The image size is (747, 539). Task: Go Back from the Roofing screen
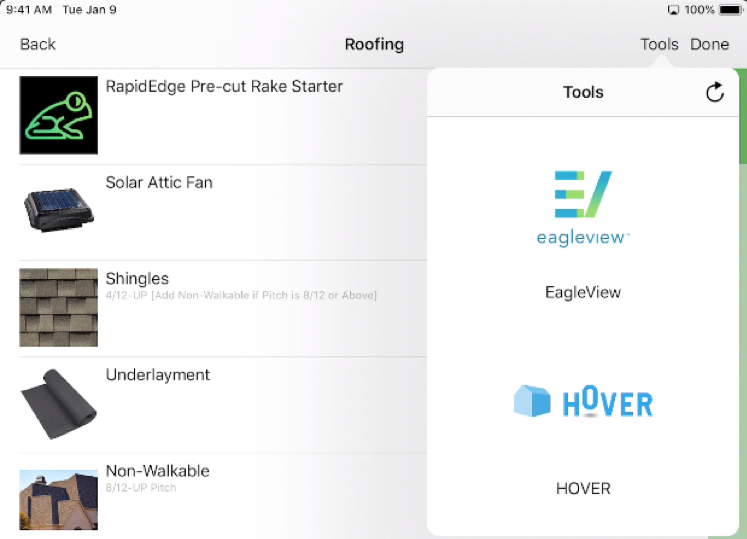[38, 44]
